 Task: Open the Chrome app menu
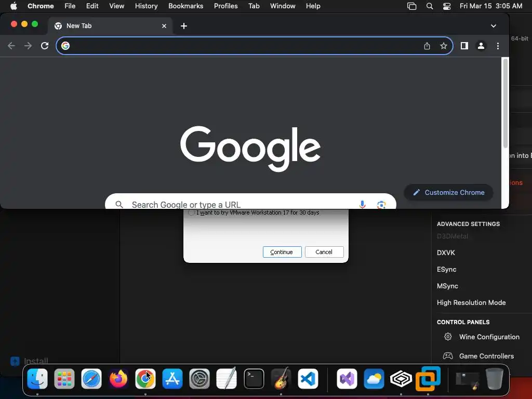point(41,6)
